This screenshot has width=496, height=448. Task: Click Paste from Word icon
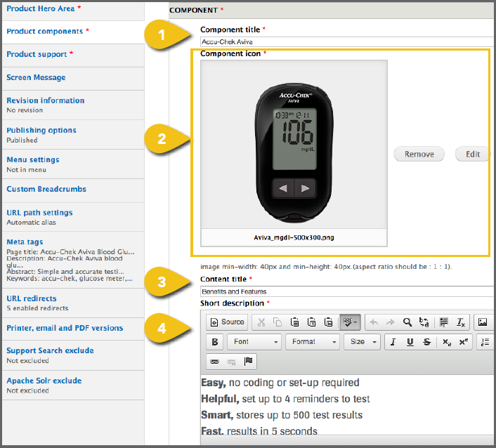(x=329, y=322)
